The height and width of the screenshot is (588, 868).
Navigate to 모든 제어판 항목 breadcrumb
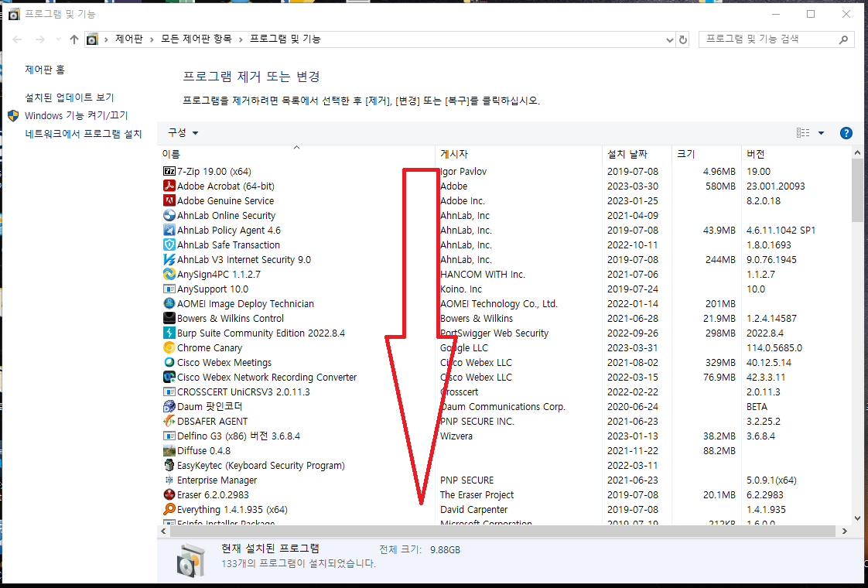tap(196, 39)
